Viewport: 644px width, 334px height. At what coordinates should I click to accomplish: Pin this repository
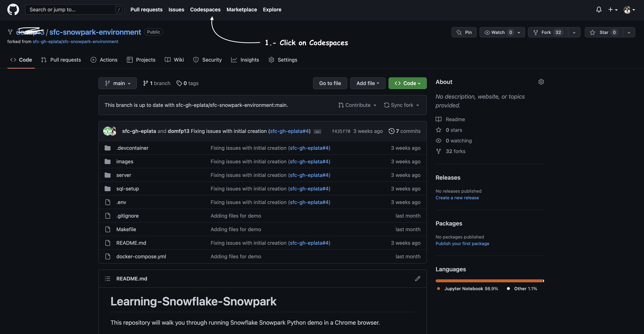point(464,32)
